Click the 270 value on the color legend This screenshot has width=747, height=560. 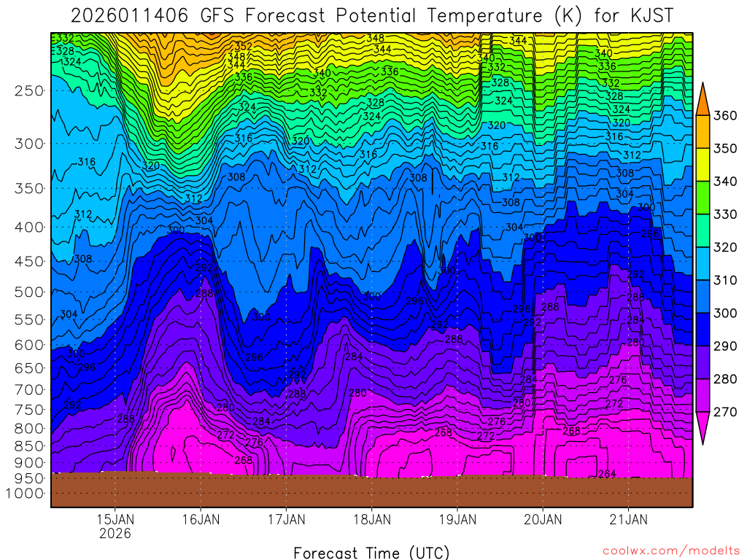tap(725, 411)
